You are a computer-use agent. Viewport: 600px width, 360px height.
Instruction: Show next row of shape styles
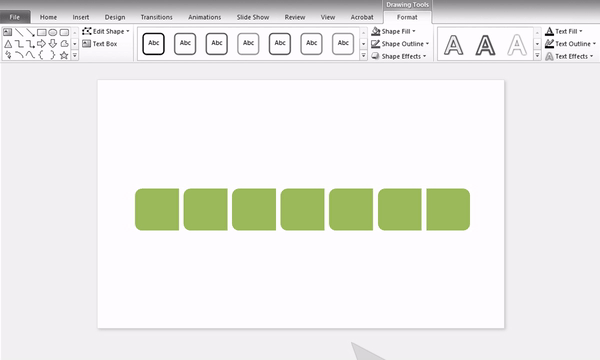pos(364,44)
